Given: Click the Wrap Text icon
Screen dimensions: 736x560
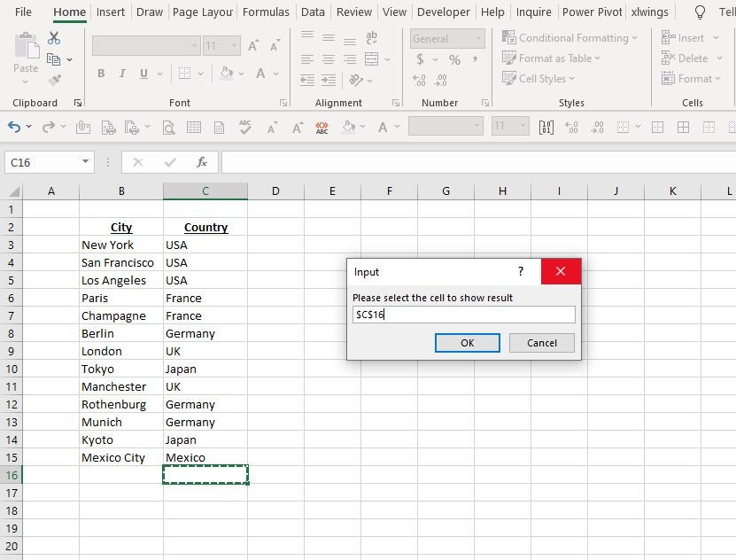Looking at the screenshot, I should point(371,37).
